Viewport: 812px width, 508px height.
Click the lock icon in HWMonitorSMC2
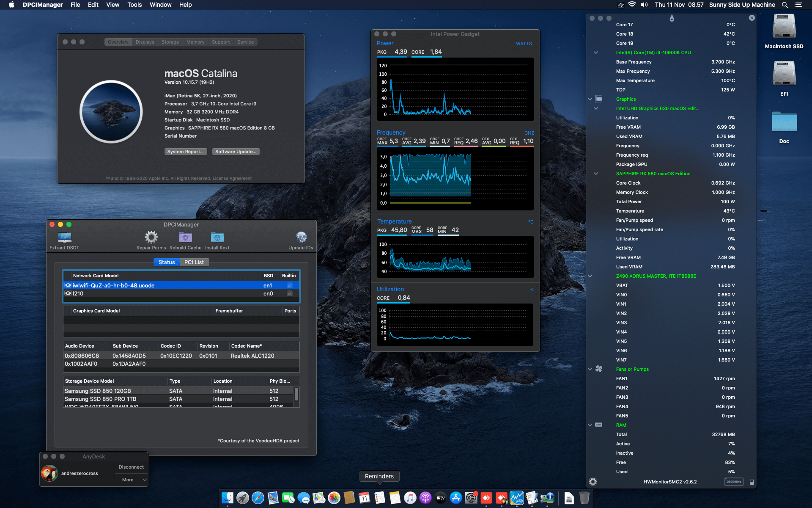pos(752,482)
